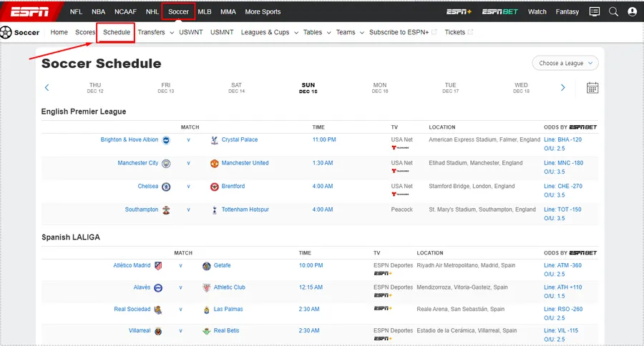Open the user profile icon

click(632, 11)
